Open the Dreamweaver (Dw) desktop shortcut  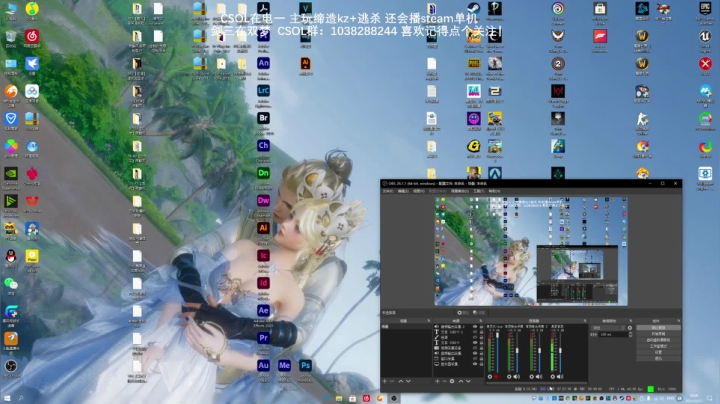263,201
